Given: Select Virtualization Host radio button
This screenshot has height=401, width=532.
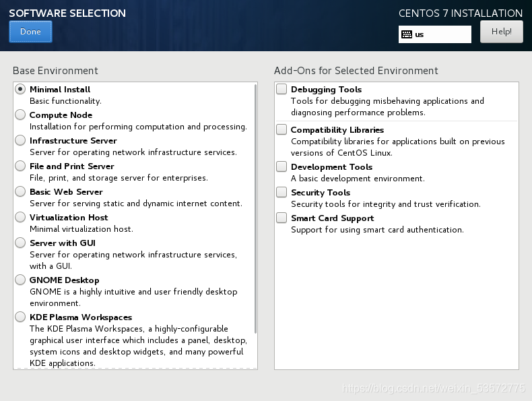Looking at the screenshot, I should 20,217.
